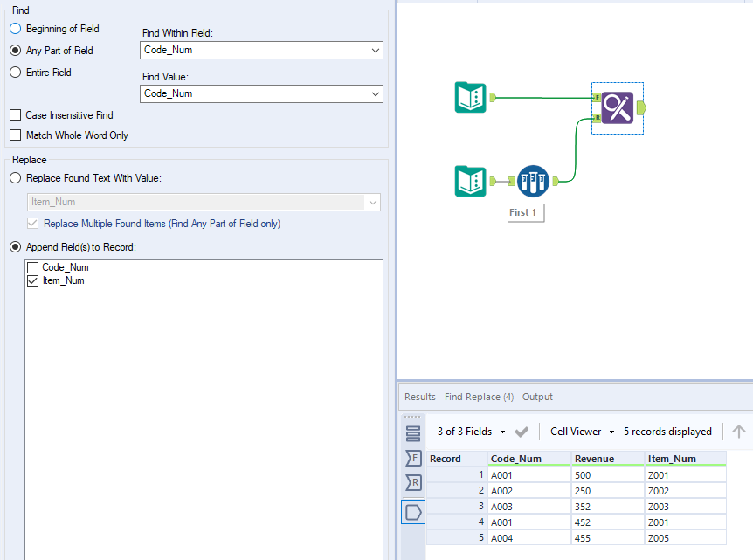The height and width of the screenshot is (560, 753).
Task: Click the Find Replace tool output anchor
Action: [x=640, y=108]
